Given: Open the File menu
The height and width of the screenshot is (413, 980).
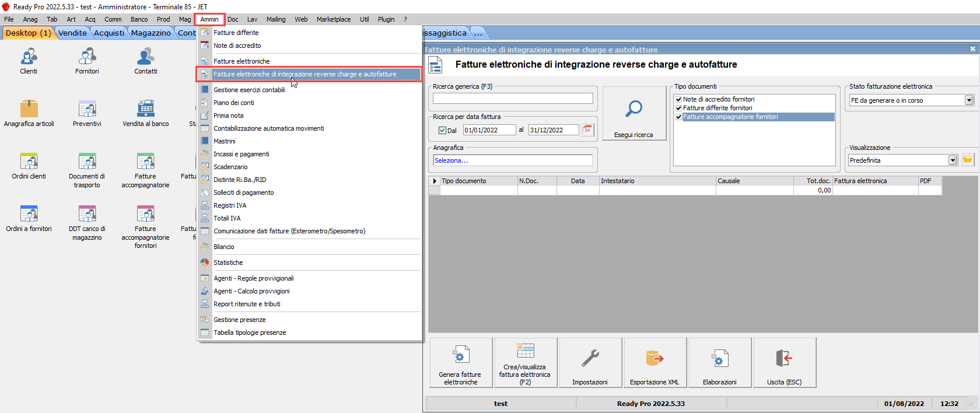Looking at the screenshot, I should [x=9, y=19].
